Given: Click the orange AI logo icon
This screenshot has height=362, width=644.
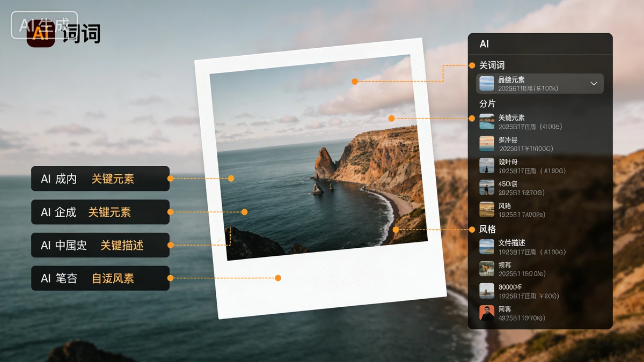Looking at the screenshot, I should point(41,34).
